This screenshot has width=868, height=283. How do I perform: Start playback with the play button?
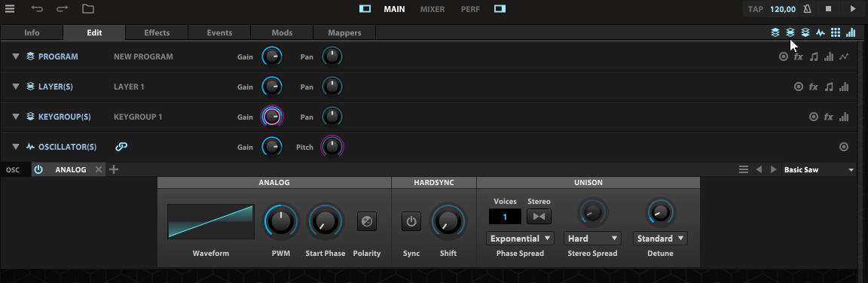[x=852, y=9]
